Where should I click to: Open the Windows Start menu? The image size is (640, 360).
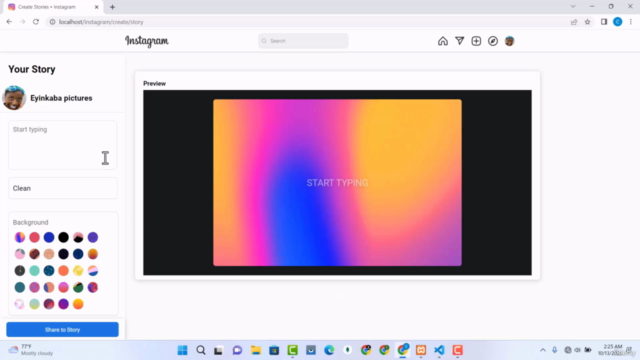pyautogui.click(x=182, y=350)
